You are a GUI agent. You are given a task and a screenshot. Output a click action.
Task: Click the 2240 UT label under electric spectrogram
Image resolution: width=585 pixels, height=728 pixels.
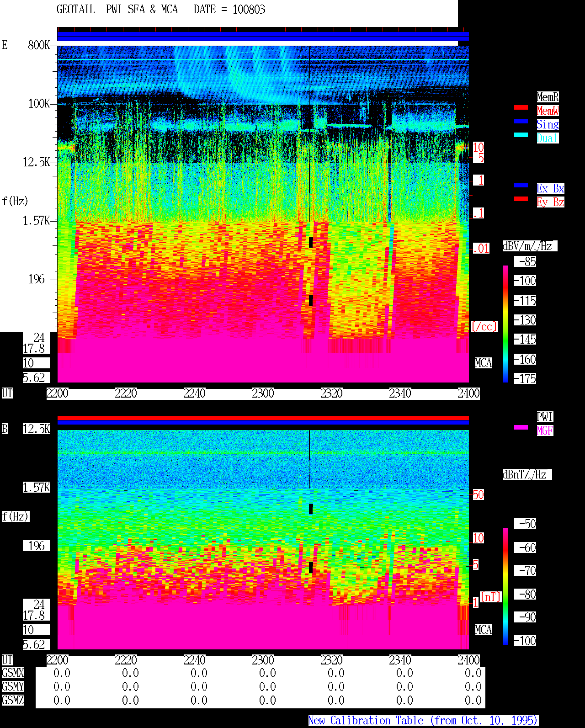coord(194,393)
